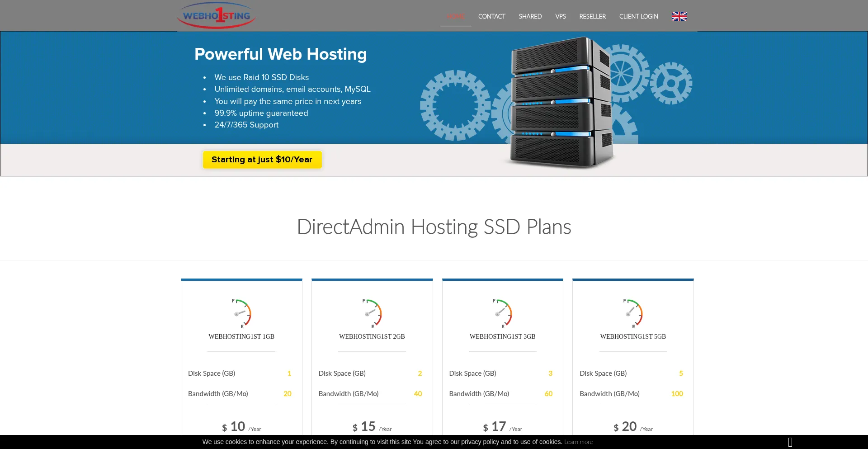The height and width of the screenshot is (449, 868).
Task: Click the gauge icon for 2GB plan
Action: click(372, 313)
